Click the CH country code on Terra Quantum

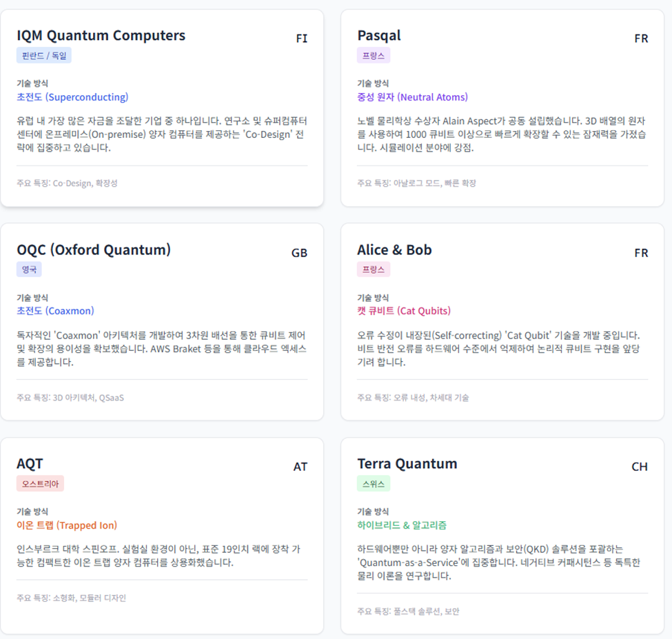[640, 467]
